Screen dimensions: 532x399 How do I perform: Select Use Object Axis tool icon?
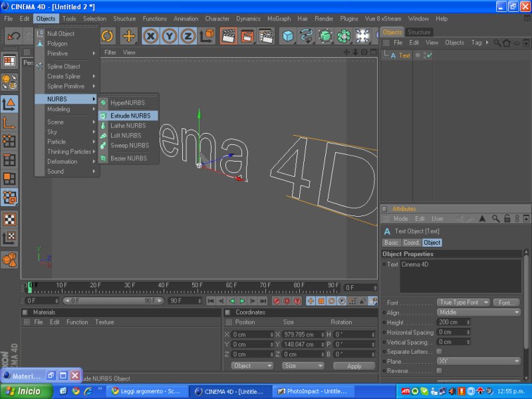coord(9,122)
